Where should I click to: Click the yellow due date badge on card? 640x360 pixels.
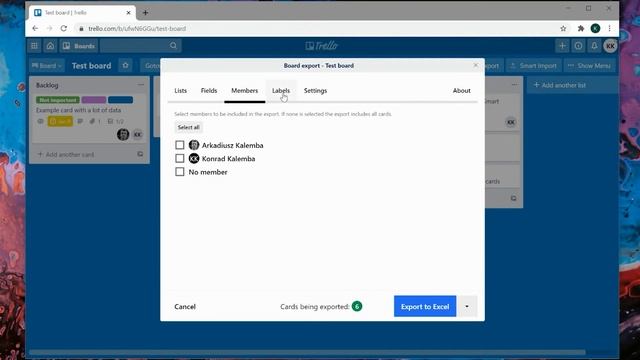click(x=60, y=121)
